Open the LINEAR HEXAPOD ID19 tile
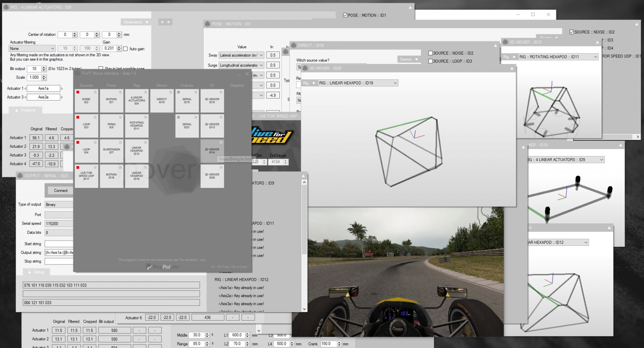 tap(136, 176)
